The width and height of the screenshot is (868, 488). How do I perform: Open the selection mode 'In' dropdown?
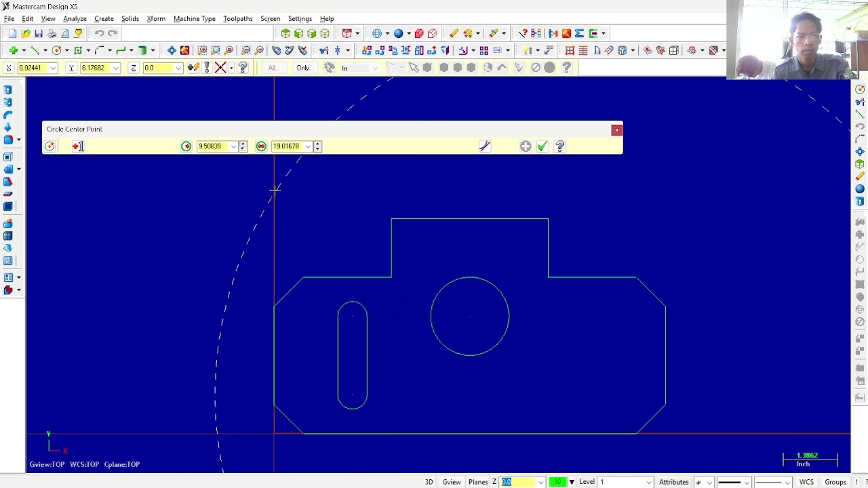[375, 68]
